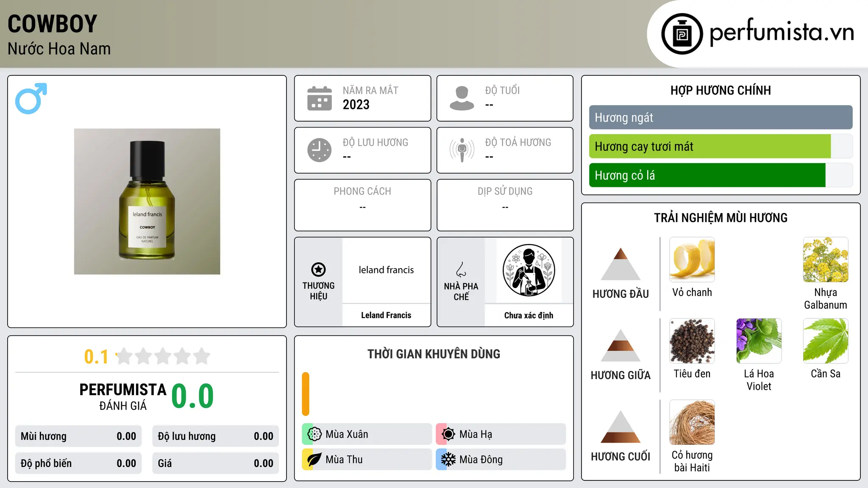Click the Hương cỏ lá accord bar

tap(721, 175)
